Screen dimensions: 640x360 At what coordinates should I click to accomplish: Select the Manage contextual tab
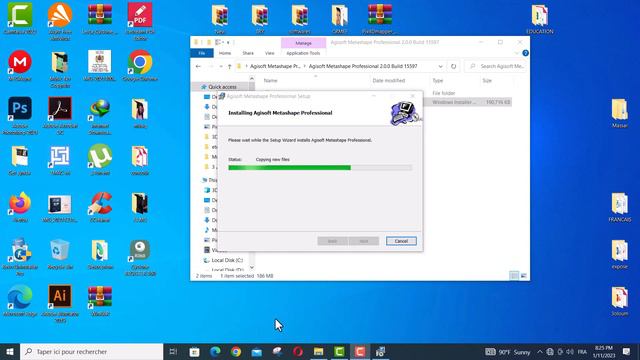pyautogui.click(x=303, y=43)
